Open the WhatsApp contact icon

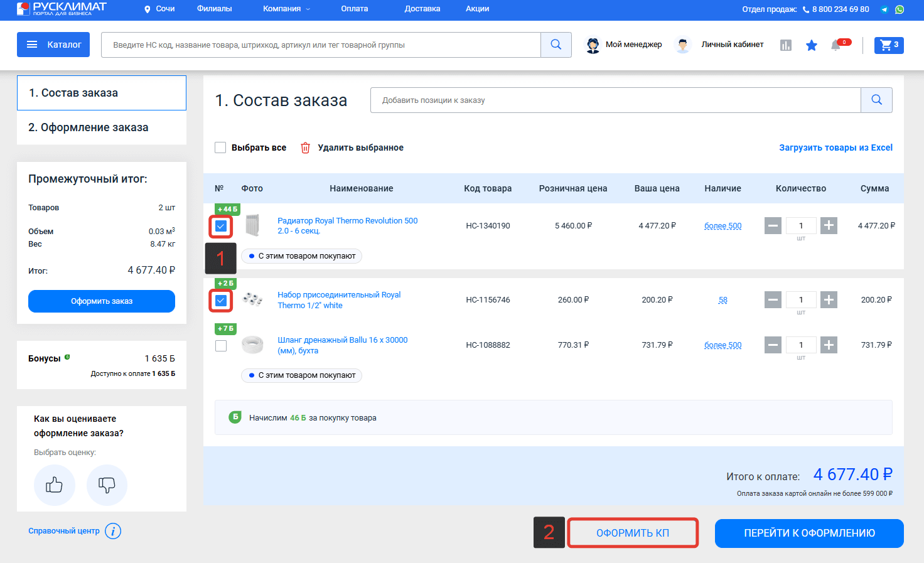900,9
